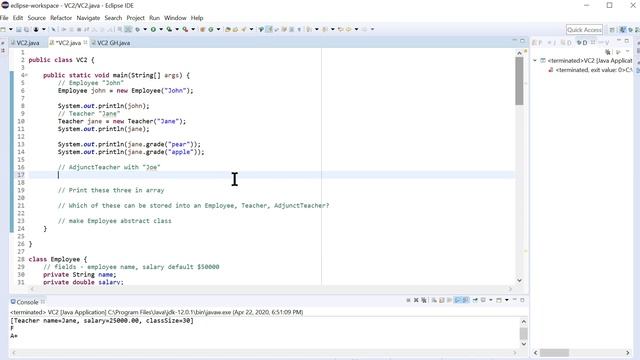Run the program with green Run button

coord(153,29)
